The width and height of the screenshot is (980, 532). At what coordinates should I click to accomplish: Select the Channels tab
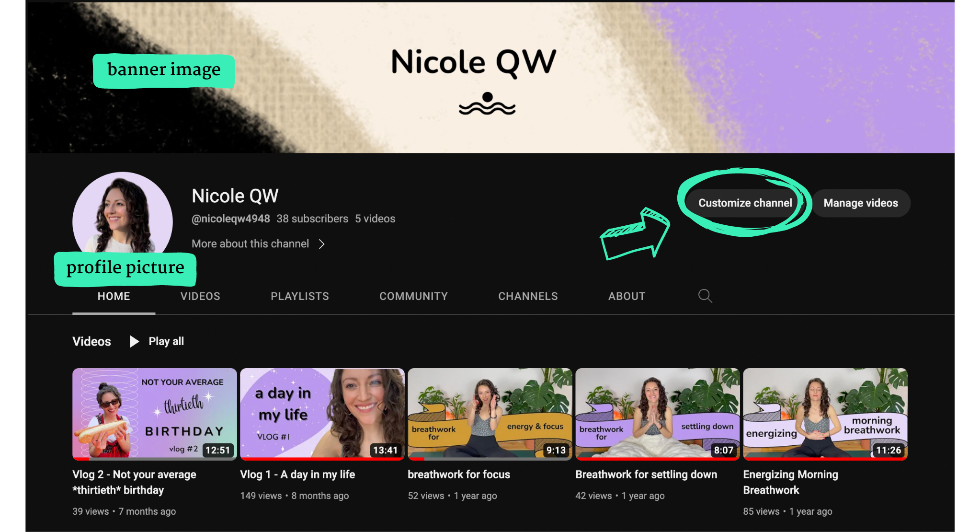point(528,296)
